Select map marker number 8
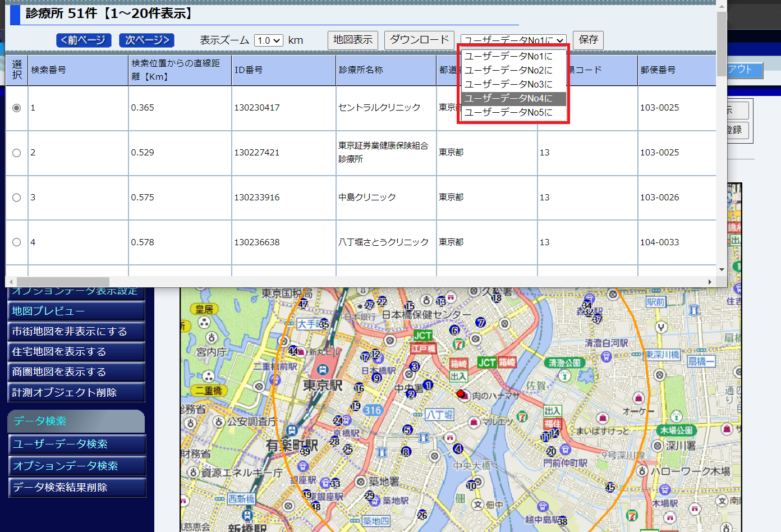This screenshot has width=781, height=532. [x=406, y=452]
